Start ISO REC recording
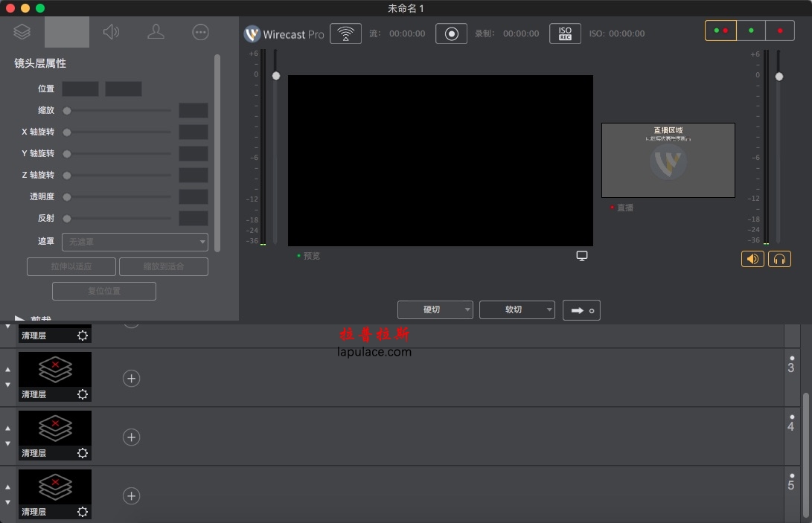 [x=565, y=33]
